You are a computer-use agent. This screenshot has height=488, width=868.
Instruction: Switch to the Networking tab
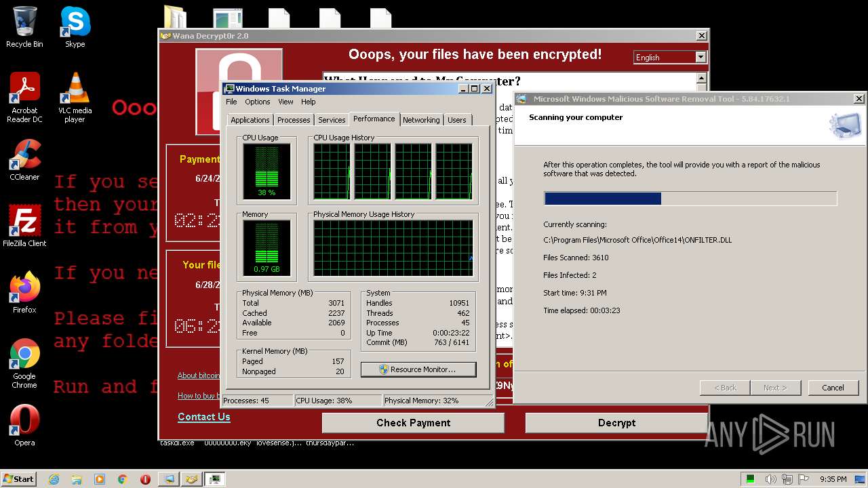point(421,120)
